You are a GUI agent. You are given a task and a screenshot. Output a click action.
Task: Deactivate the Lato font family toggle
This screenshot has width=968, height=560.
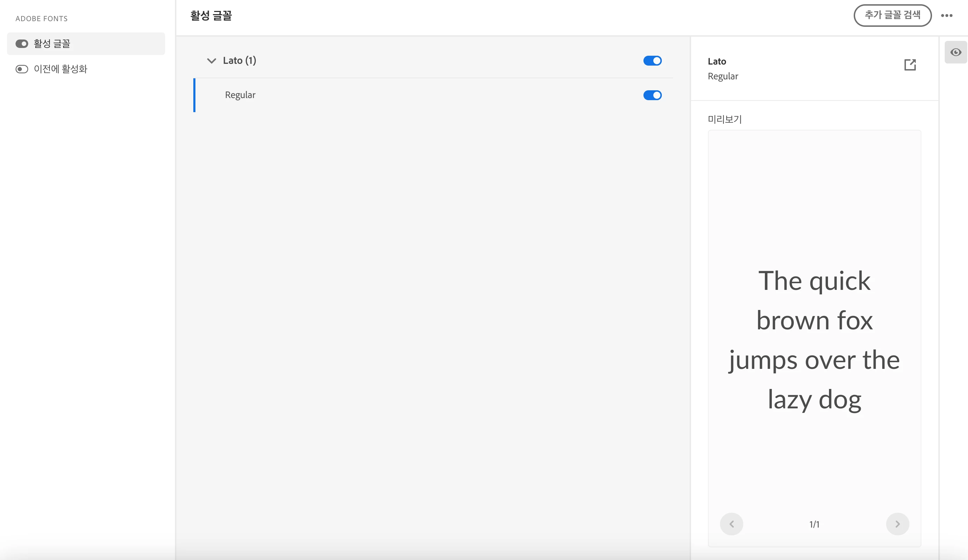pos(652,61)
